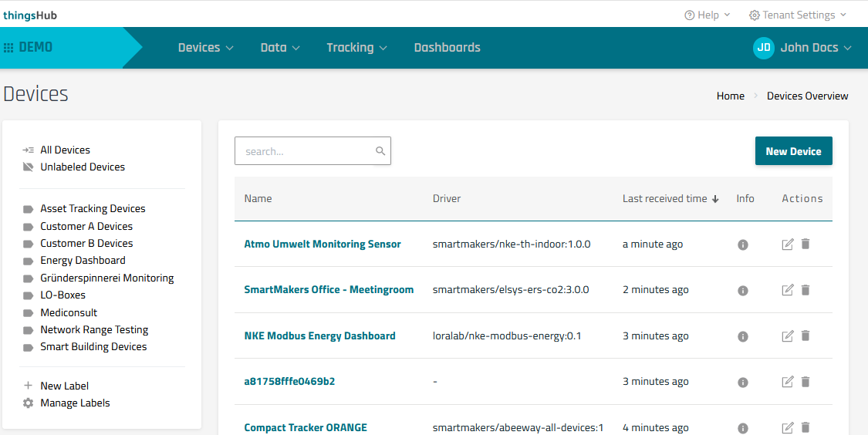Click info icon for Atmo Umwelt Monitoring Sensor
868x435 pixels.
743,244
